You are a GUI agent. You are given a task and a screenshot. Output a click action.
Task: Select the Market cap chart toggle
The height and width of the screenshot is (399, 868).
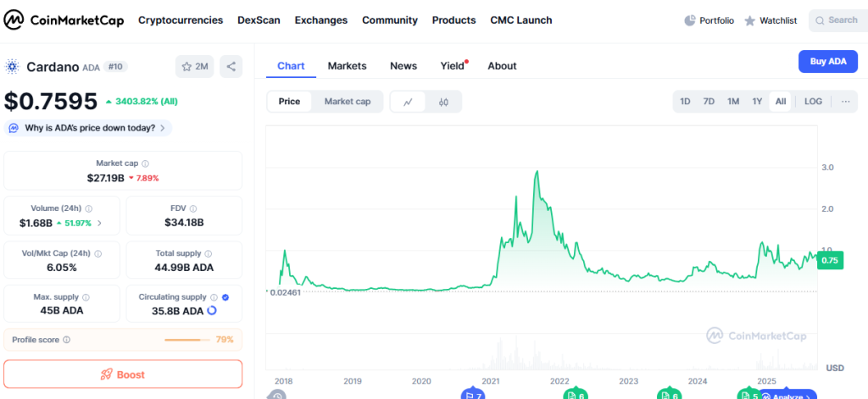pyautogui.click(x=348, y=102)
